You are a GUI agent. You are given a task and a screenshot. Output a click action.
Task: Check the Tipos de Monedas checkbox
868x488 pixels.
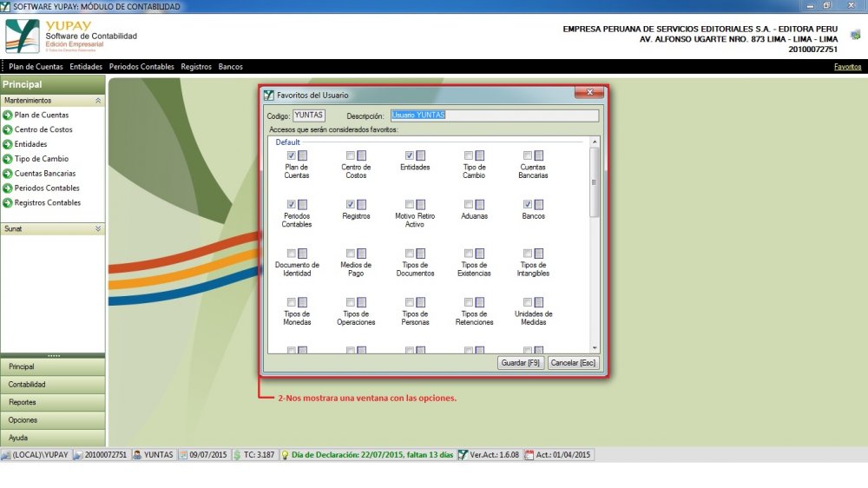click(291, 302)
